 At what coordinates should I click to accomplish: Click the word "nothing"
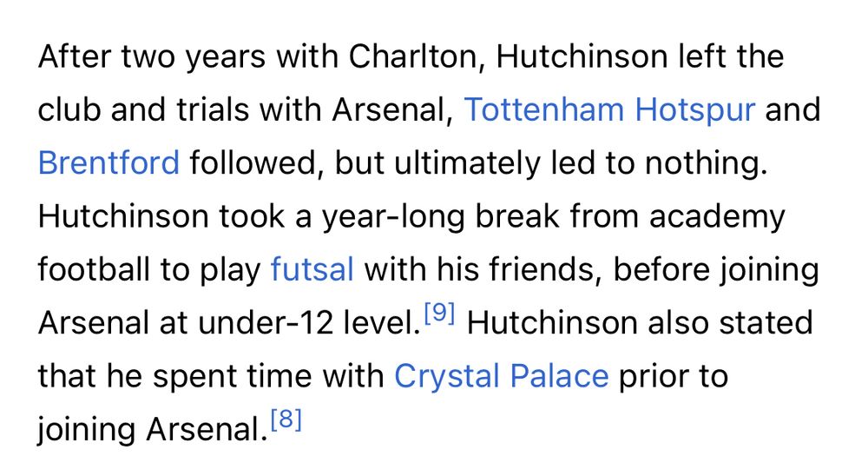point(706,164)
